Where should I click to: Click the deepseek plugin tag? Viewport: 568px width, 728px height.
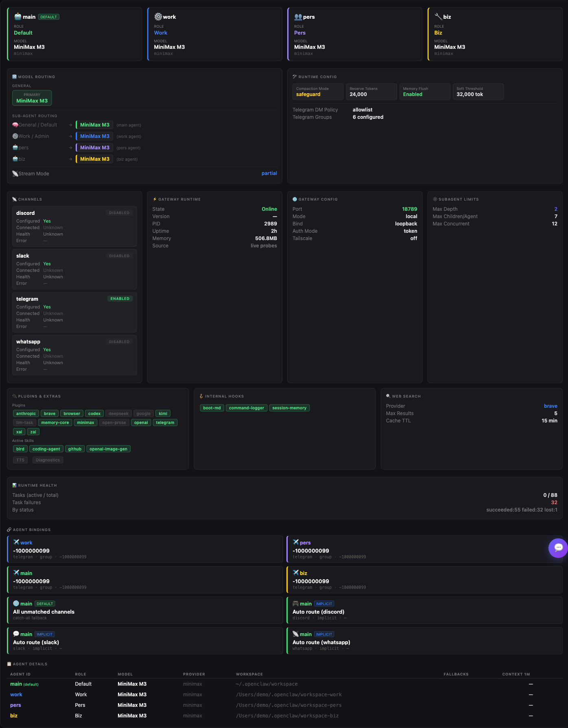[x=118, y=413]
